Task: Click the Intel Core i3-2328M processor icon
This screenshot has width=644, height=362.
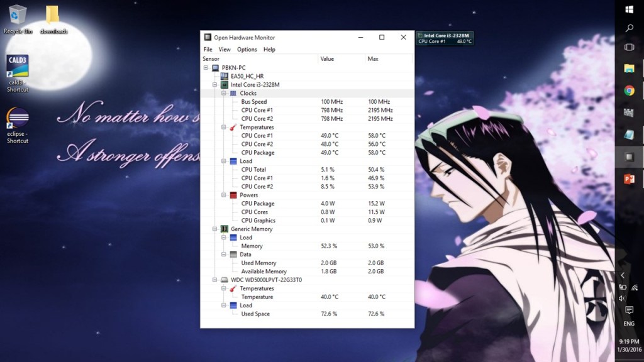Action: (x=224, y=85)
